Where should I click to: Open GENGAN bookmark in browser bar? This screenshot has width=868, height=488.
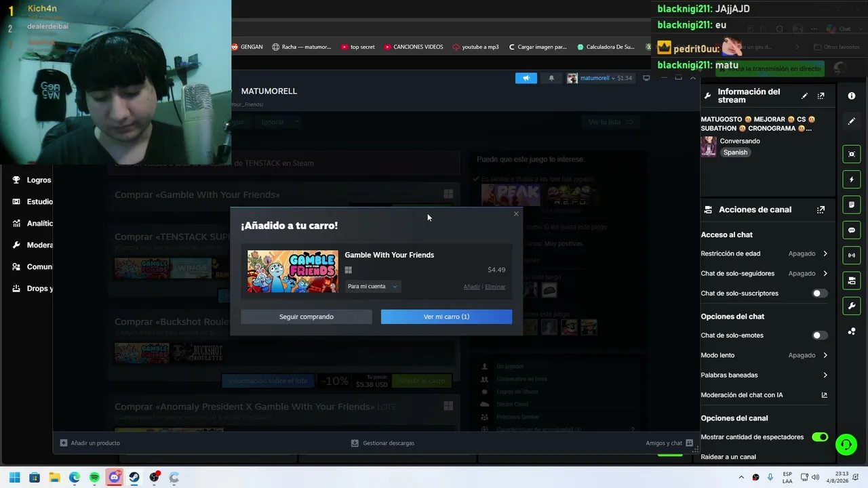coord(247,47)
